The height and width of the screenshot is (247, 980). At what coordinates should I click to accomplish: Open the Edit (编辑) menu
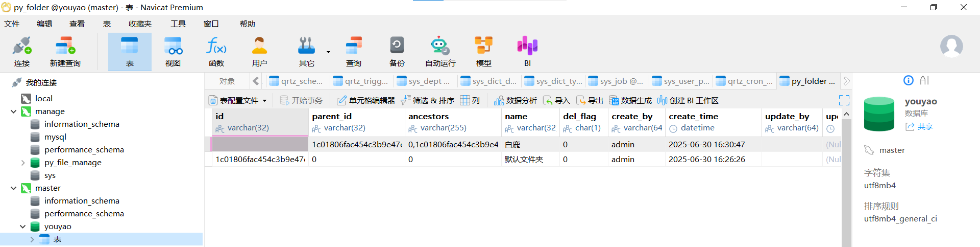click(x=44, y=24)
